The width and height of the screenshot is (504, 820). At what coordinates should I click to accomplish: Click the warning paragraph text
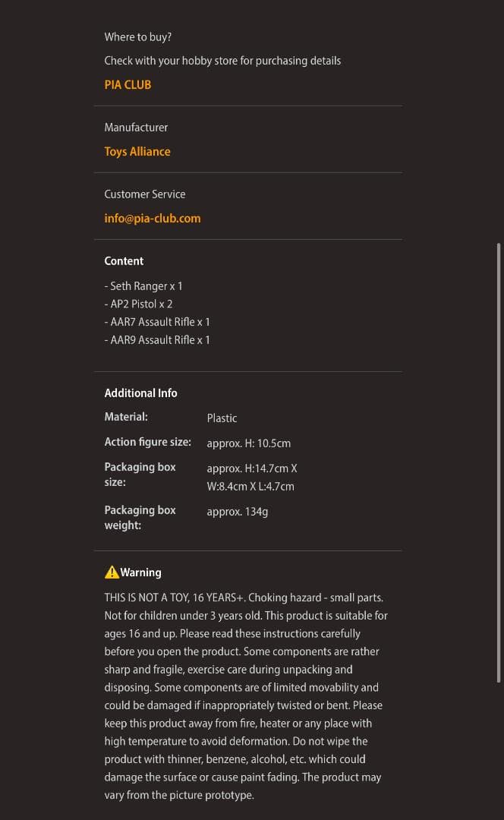point(246,696)
